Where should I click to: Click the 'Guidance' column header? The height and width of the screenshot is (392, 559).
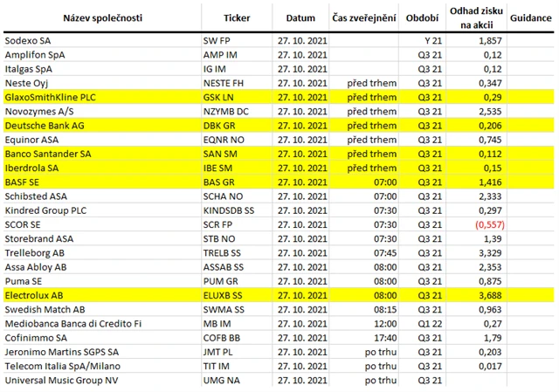coord(529,17)
